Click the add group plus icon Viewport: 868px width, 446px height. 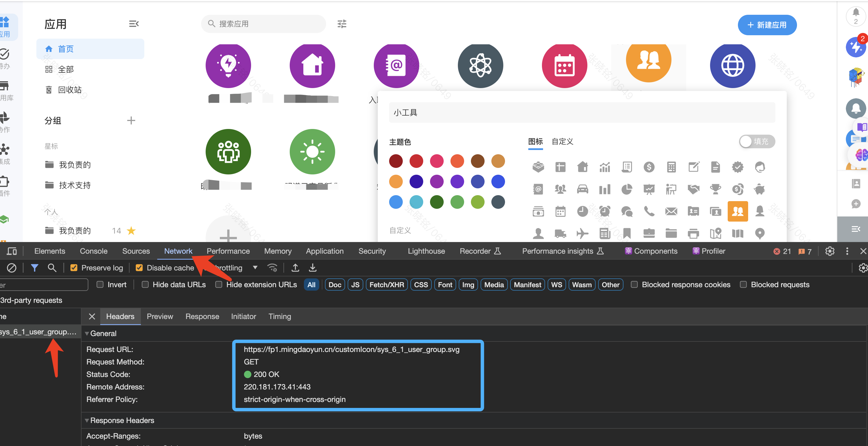tap(131, 120)
